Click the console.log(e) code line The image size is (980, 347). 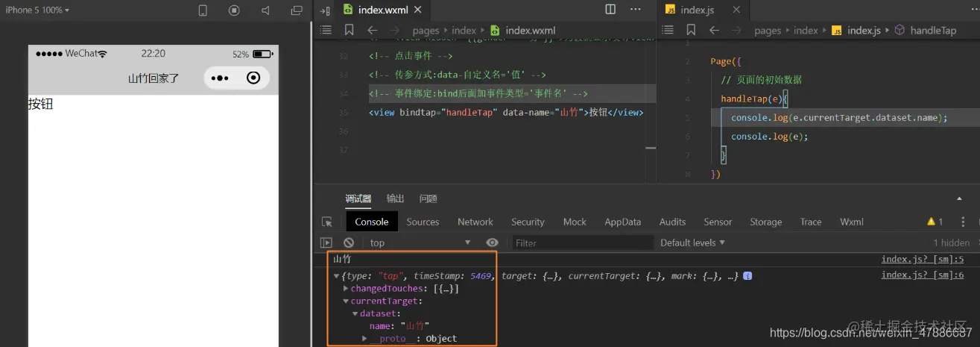[770, 137]
